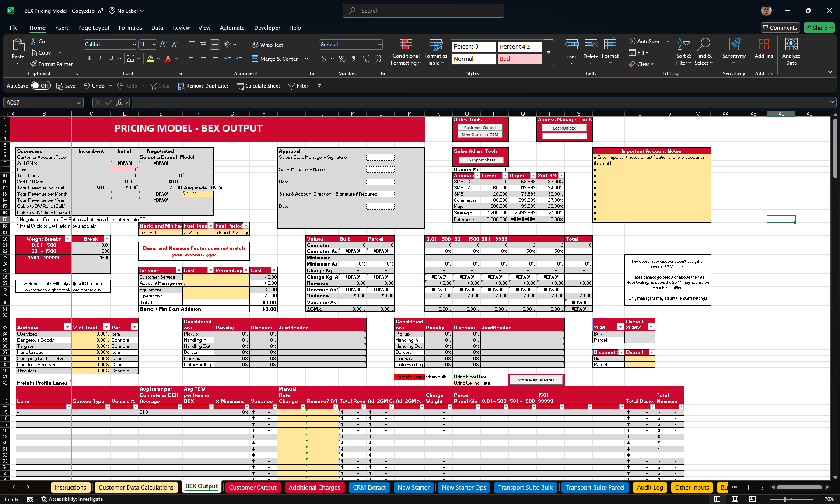
Task: Click Remove Duplicates in quick access toolbar
Action: [x=203, y=86]
